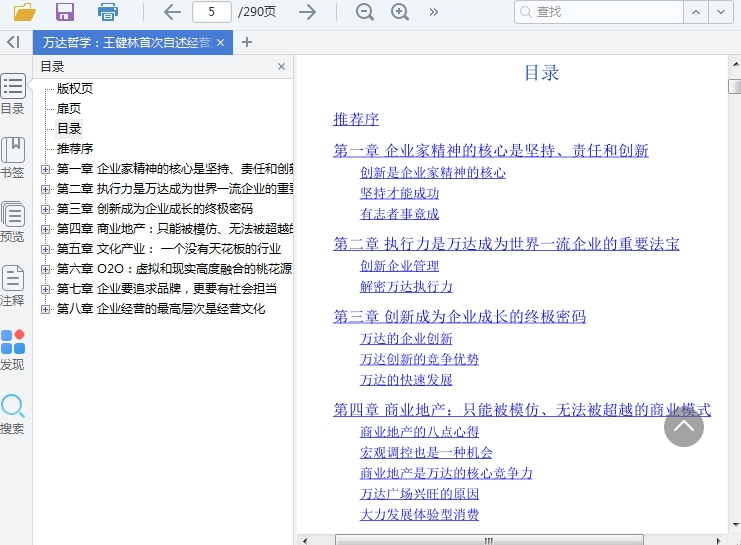The image size is (741, 545).
Task: Jump to the previous search result
Action: coord(696,12)
